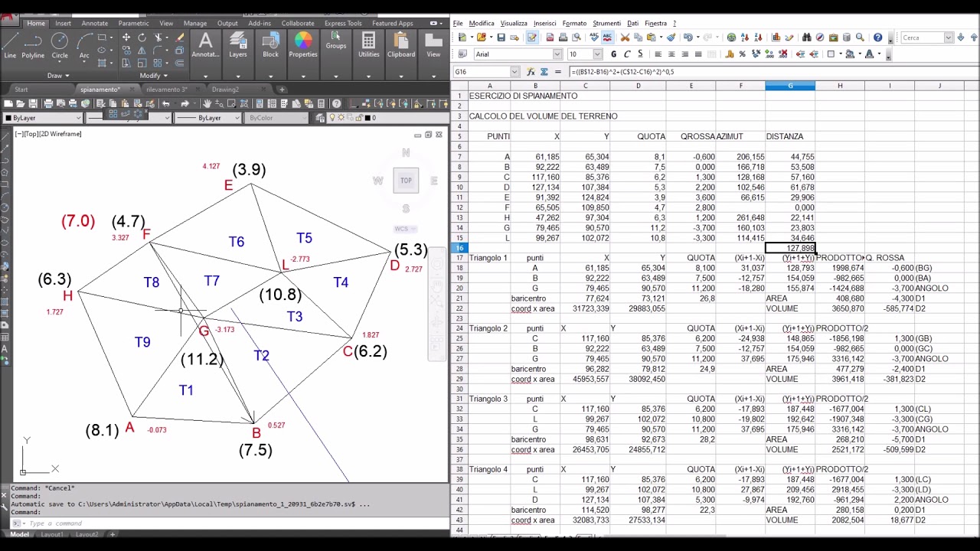Activate the Move tool in Modify panel

coord(126,37)
